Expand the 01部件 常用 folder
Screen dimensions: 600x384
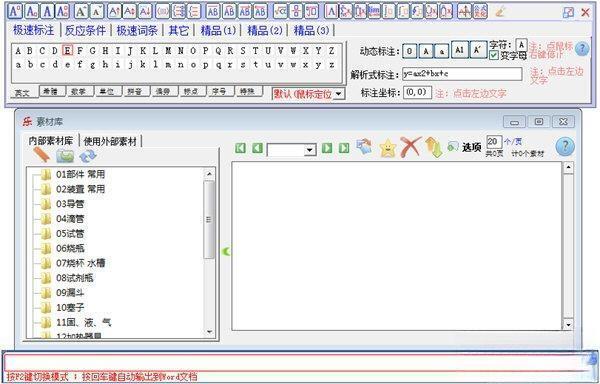[x=80, y=174]
